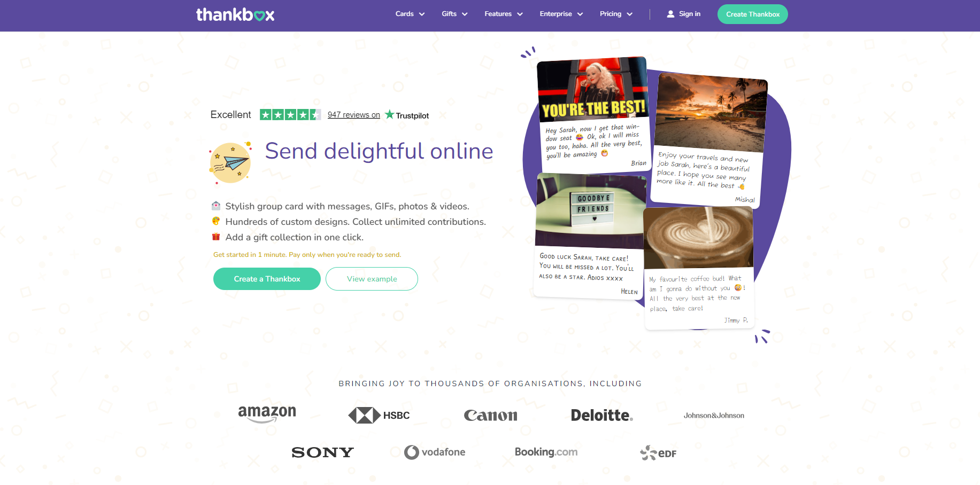Click the Create a Thankbox button
The height and width of the screenshot is (485, 980).
coord(267,279)
